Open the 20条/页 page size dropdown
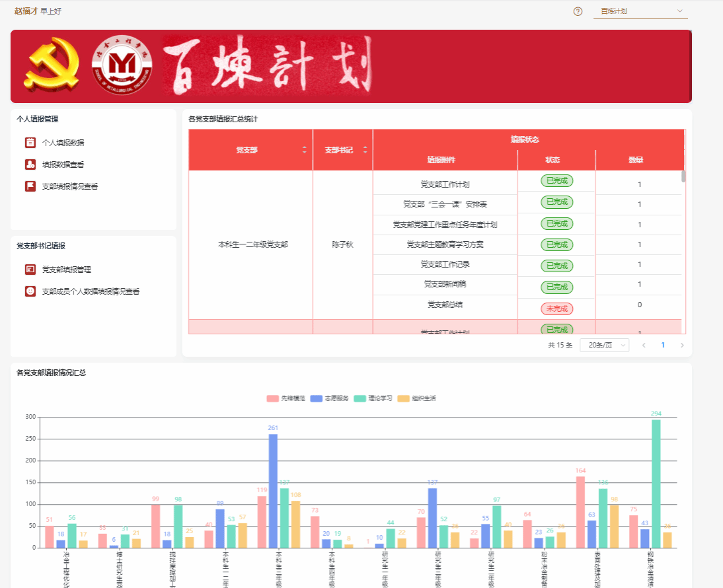This screenshot has width=723, height=588. click(604, 345)
